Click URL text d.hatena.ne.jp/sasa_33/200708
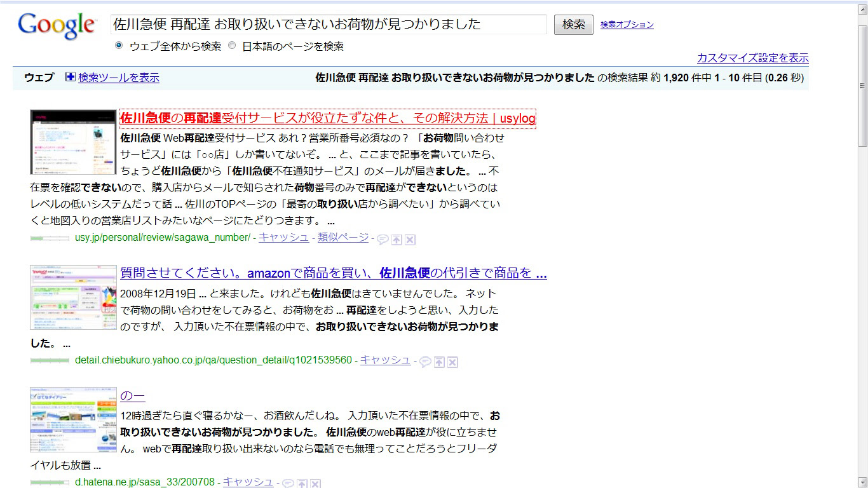The width and height of the screenshot is (868, 488). (x=145, y=482)
